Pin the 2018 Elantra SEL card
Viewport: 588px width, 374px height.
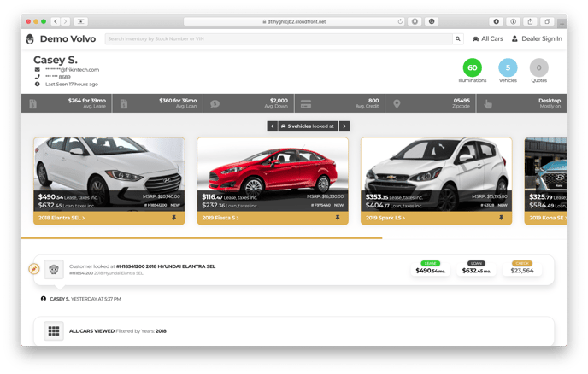pos(173,218)
